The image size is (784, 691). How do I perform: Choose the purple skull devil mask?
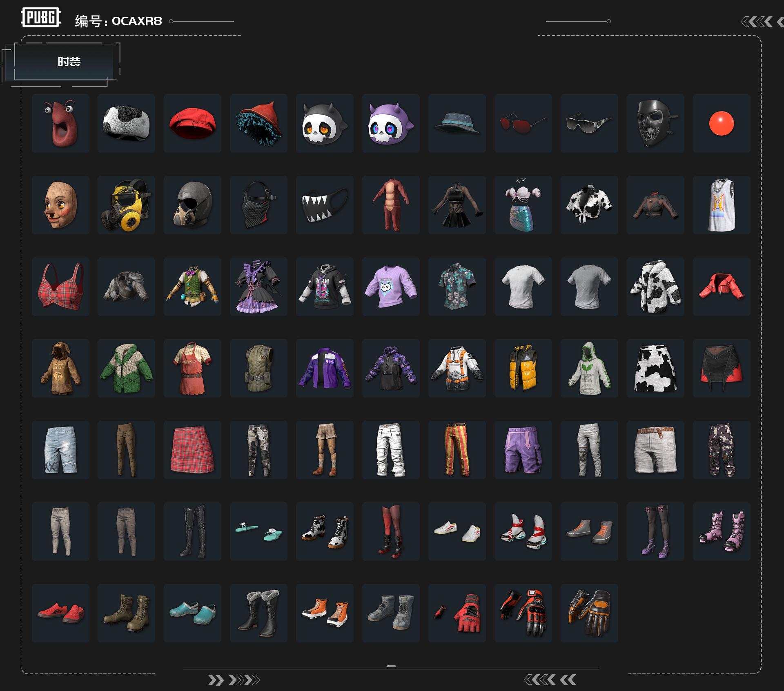click(391, 123)
